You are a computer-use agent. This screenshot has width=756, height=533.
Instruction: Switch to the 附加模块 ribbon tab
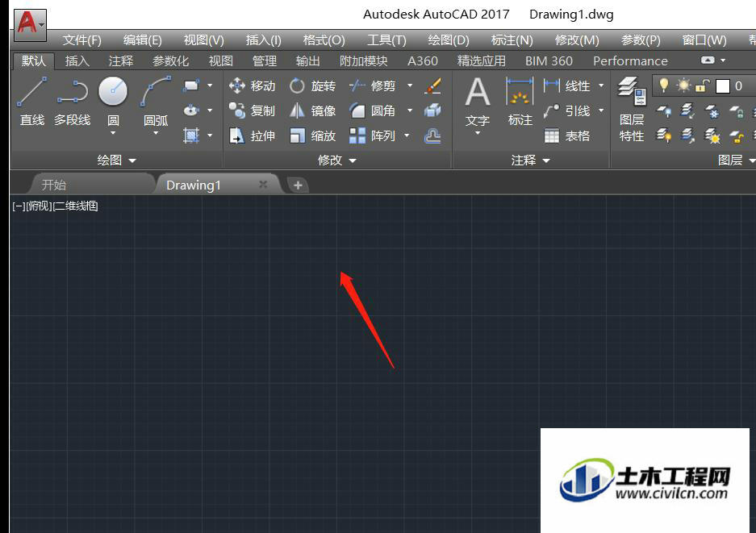point(364,61)
